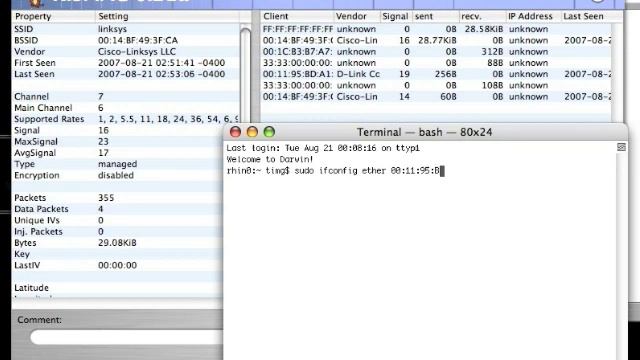The image size is (640, 360).
Task: Click the 60B sent cell
Action: 449,97
